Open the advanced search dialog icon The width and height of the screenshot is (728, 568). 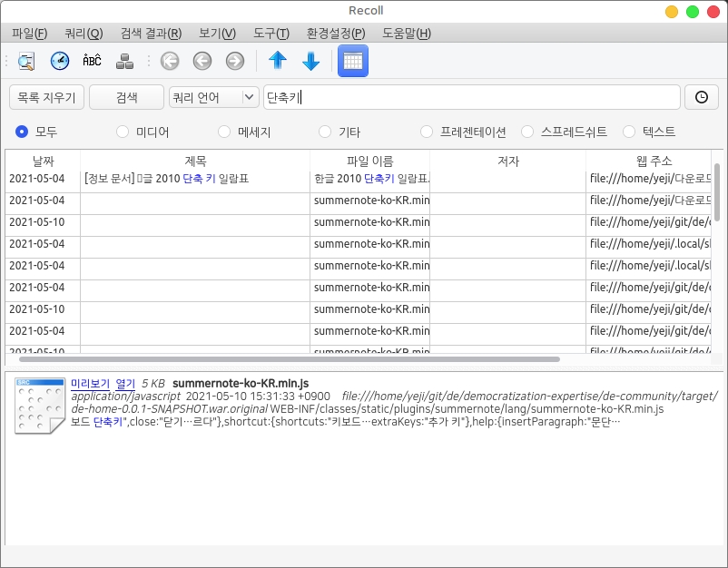click(x=26, y=62)
